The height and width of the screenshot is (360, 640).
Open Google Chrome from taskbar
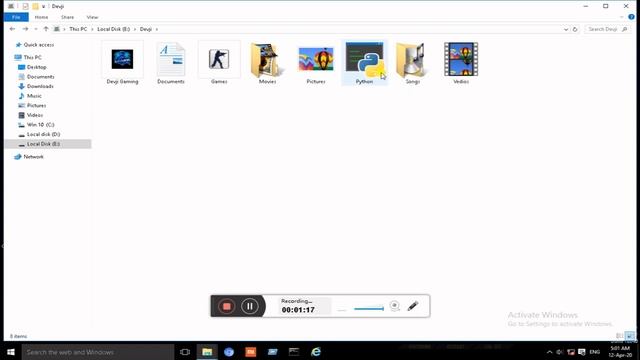point(229,352)
